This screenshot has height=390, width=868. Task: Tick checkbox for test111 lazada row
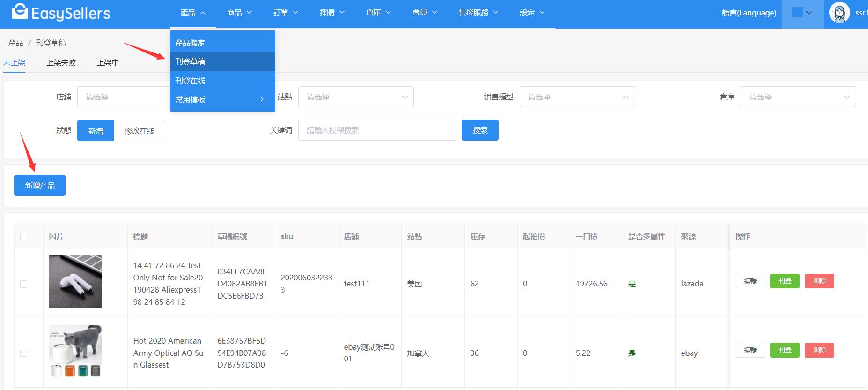pos(23,284)
